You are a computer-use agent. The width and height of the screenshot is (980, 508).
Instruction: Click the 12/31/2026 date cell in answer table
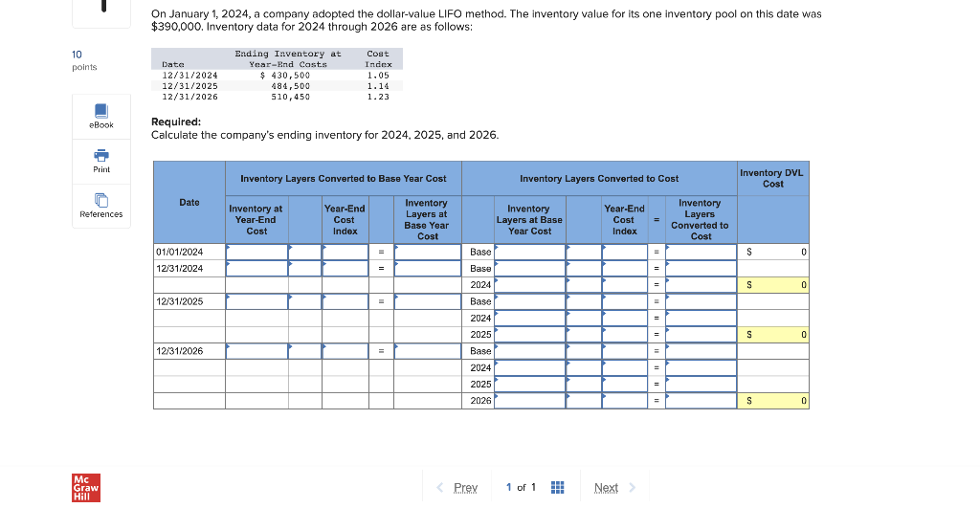pos(189,351)
